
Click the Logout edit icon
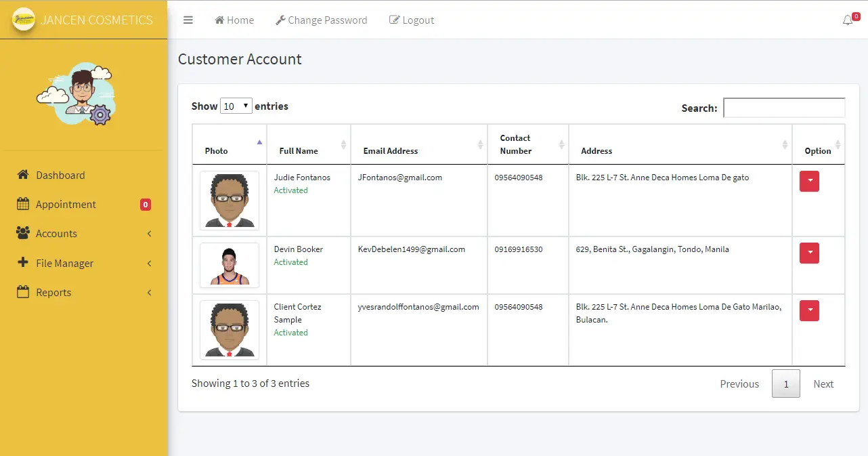click(x=395, y=20)
